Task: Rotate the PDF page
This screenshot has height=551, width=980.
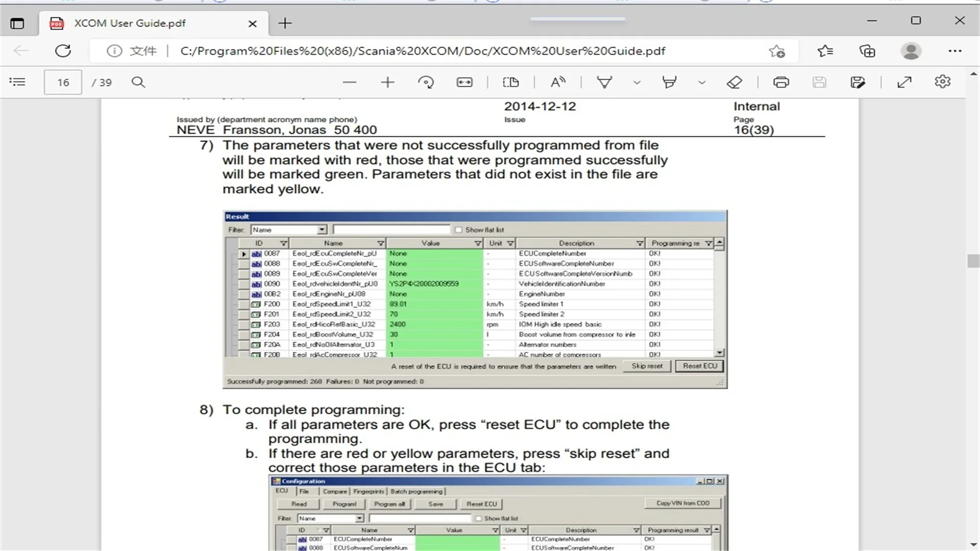Action: pos(426,82)
